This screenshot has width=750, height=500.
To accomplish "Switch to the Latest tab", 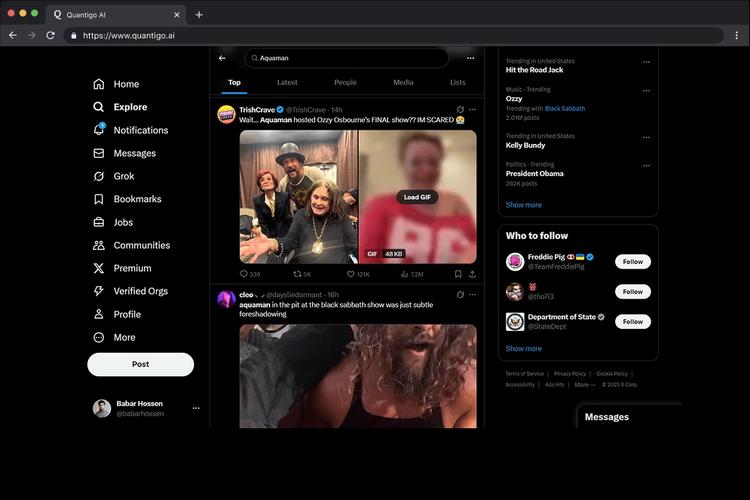I will click(x=287, y=83).
